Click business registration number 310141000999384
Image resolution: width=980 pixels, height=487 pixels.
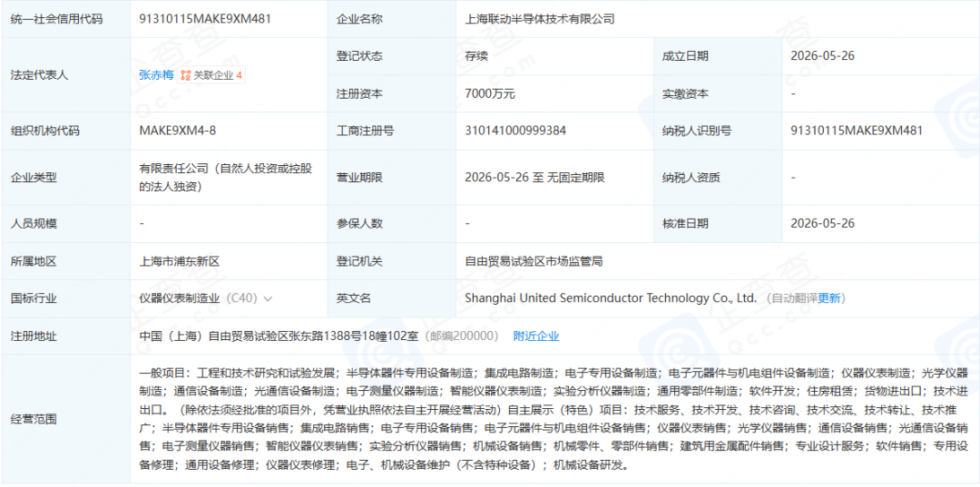coord(515,131)
